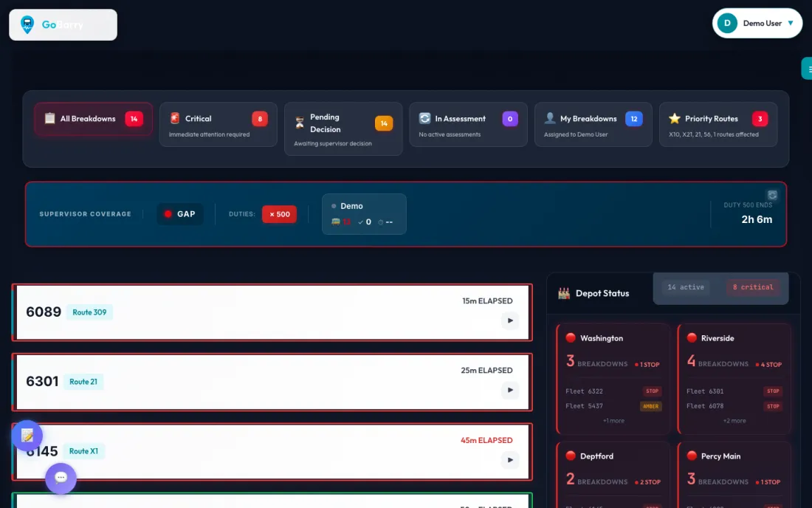This screenshot has height=508, width=812.
Task: Click Fleet 5437 in Washington card
Action: coord(584,406)
